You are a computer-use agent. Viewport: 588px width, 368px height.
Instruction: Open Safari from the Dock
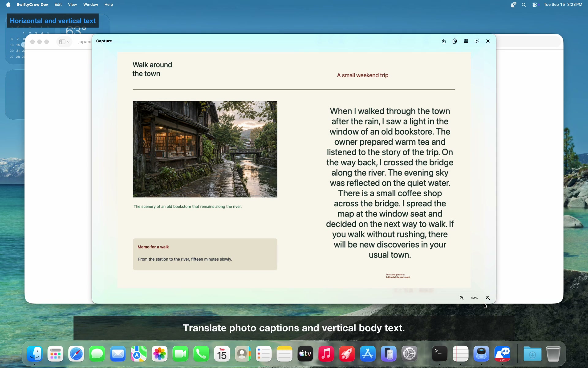point(76,354)
